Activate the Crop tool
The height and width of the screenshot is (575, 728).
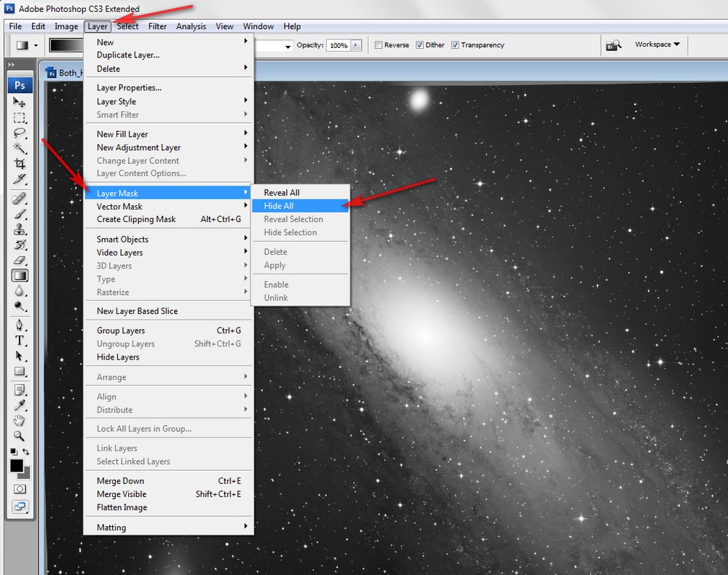click(x=20, y=164)
